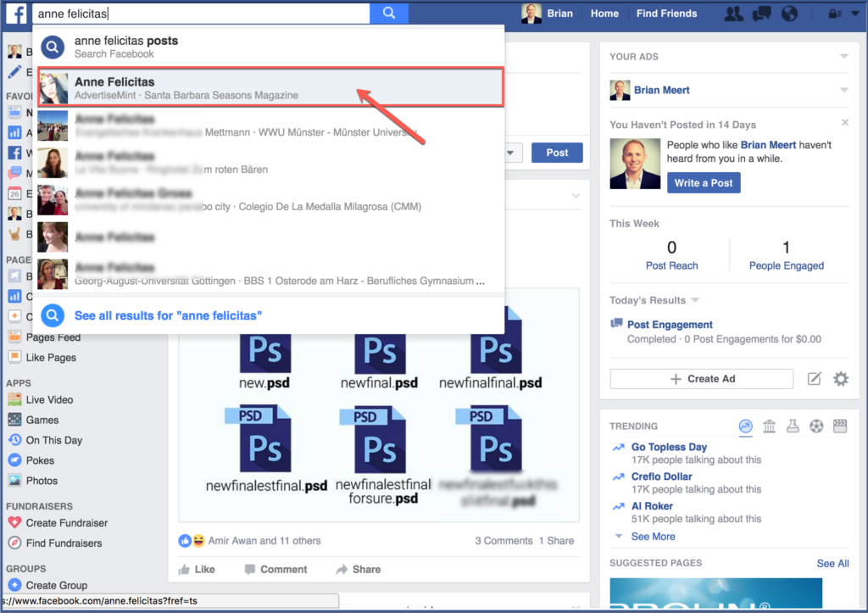Open the Messages icon in the top bar
Viewport: 868px width, 613px height.
click(760, 13)
